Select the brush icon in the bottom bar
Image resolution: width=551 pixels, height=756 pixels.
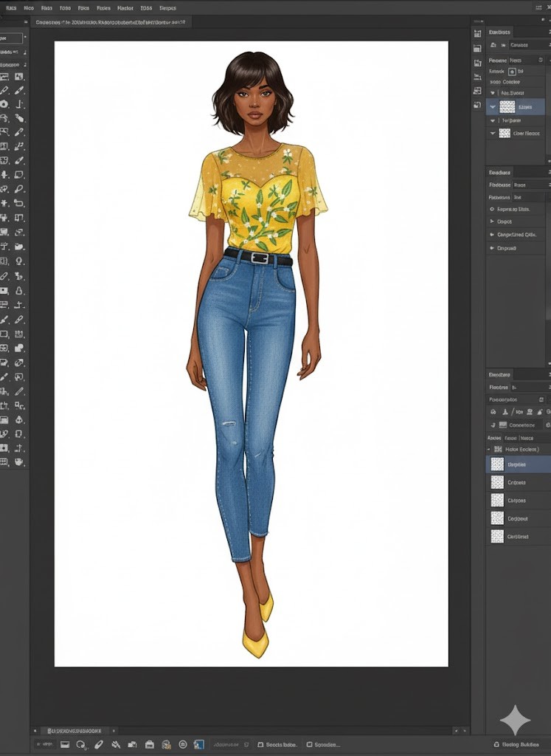coord(98,745)
